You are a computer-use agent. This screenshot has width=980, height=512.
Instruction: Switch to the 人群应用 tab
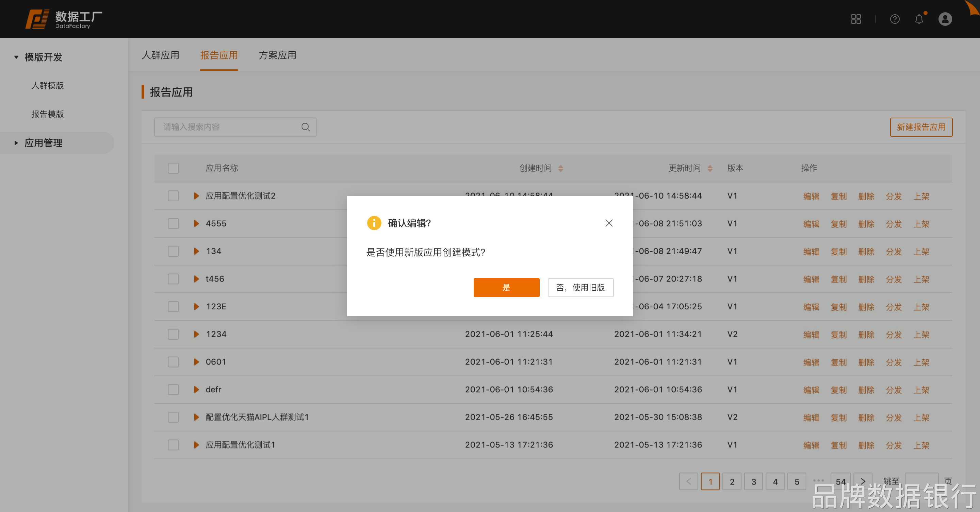pos(160,55)
